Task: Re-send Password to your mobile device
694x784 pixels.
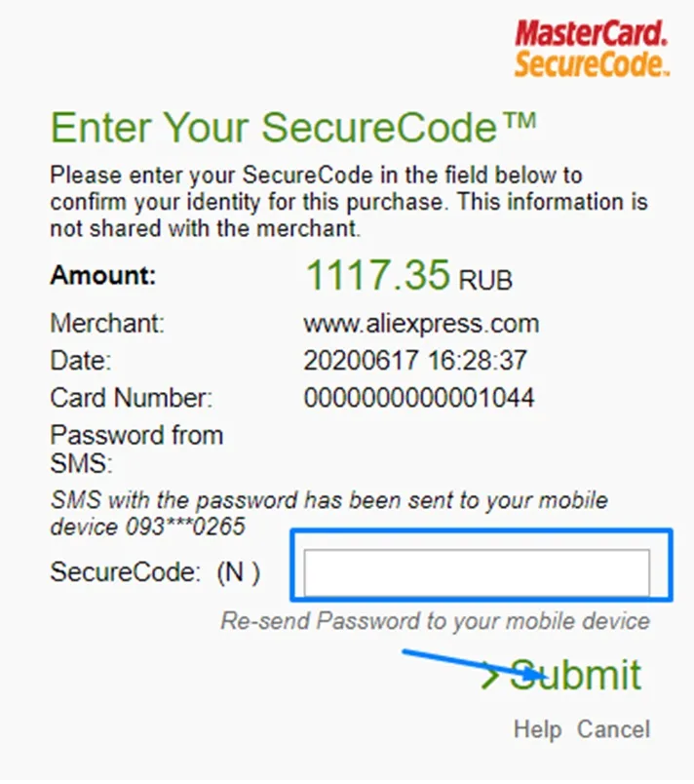Action: tap(435, 621)
